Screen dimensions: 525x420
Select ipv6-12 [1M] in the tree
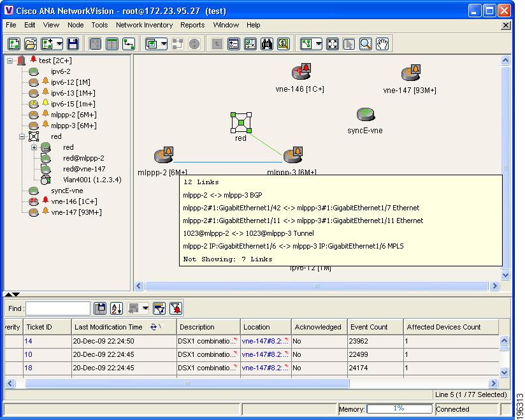(x=71, y=82)
